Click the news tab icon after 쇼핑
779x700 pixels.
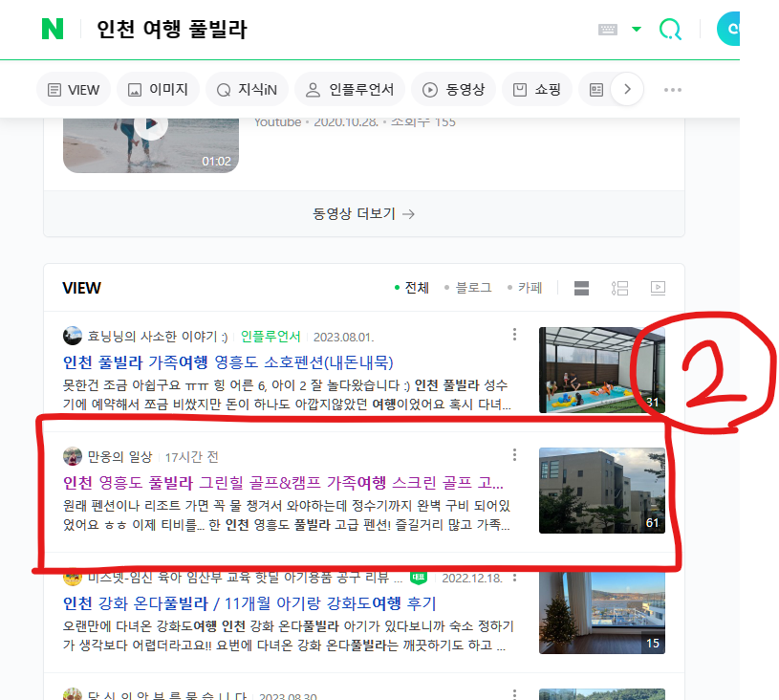click(x=596, y=90)
